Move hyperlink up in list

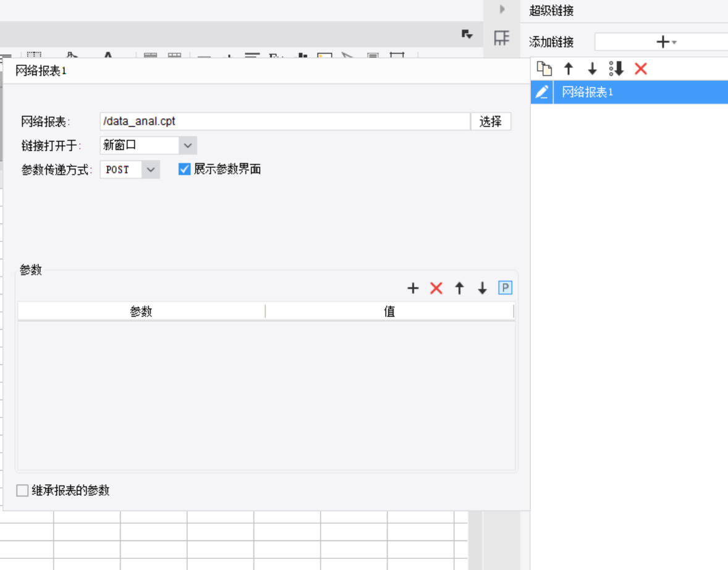569,69
